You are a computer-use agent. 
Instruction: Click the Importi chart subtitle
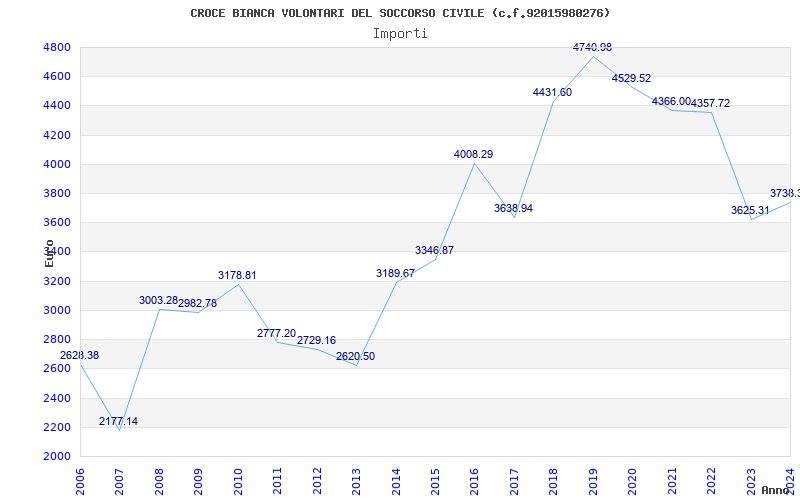click(x=400, y=34)
